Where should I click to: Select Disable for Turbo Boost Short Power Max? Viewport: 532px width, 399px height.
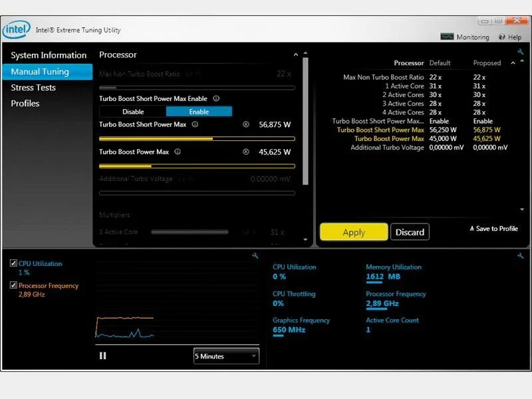click(x=133, y=112)
